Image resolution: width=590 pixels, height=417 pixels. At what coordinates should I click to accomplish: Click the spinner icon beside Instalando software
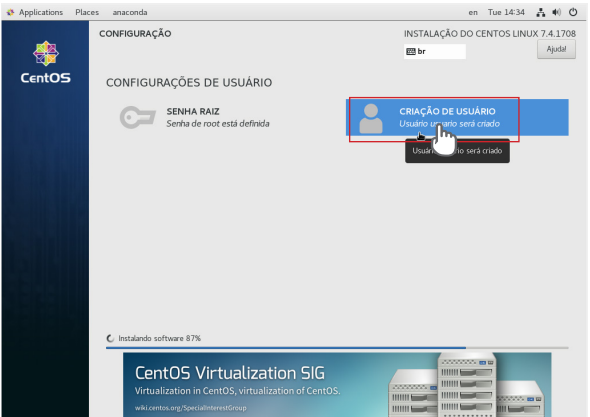pyautogui.click(x=110, y=338)
